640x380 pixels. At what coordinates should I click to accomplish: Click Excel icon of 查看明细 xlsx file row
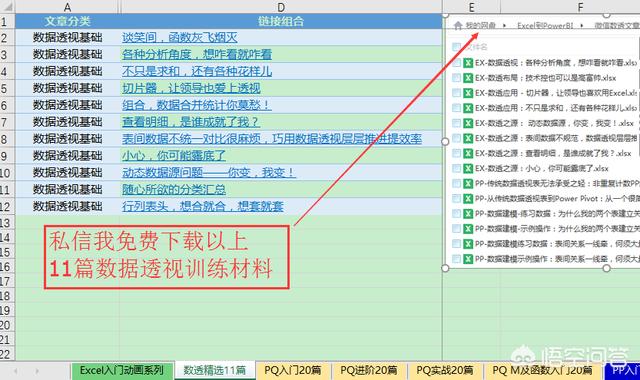coord(468,153)
